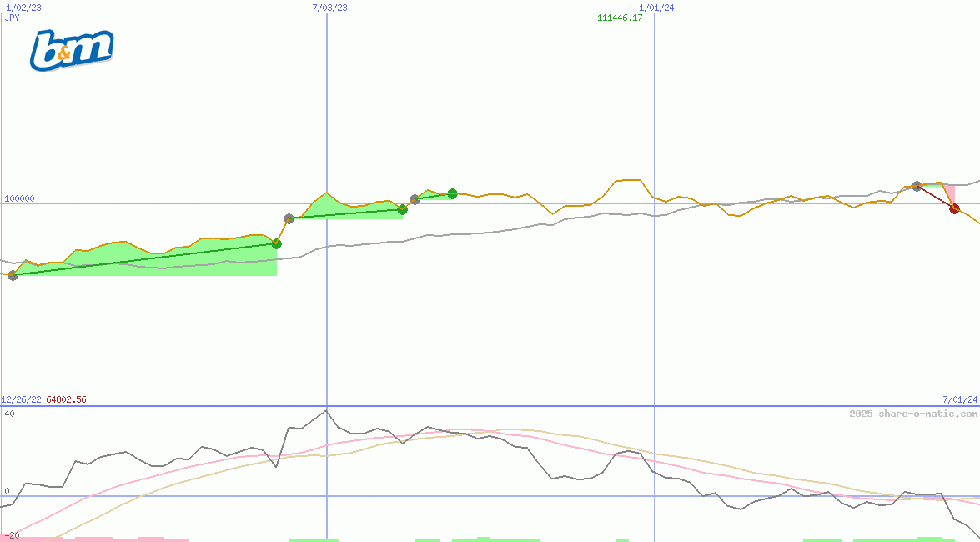
Task: Click gray entry marker starting third short trade
Action: tap(415, 199)
